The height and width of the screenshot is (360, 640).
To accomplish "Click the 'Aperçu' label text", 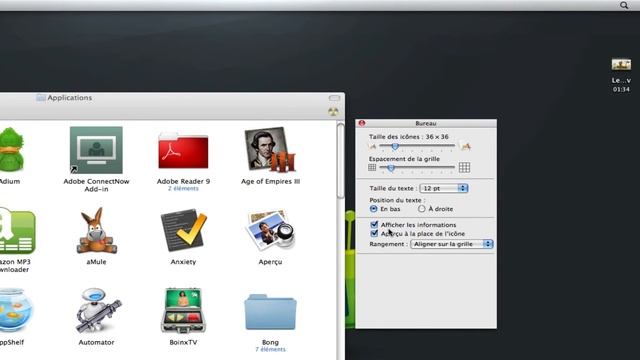I will pos(270,262).
